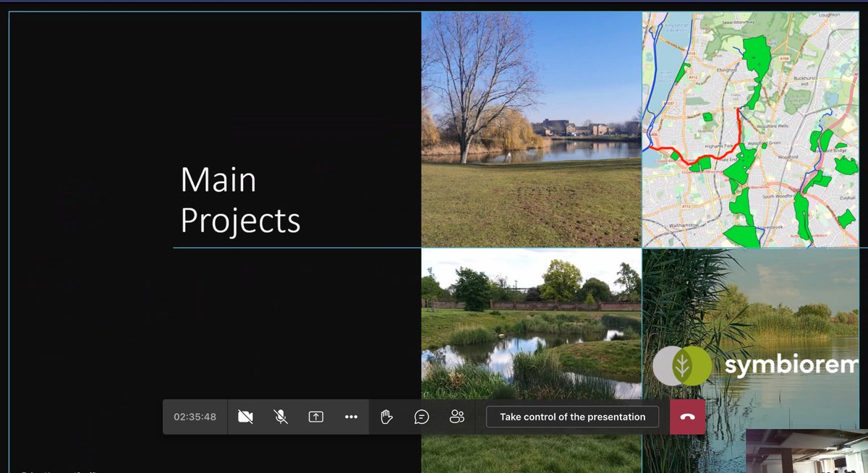Click the muted microphone icon

[x=281, y=417]
